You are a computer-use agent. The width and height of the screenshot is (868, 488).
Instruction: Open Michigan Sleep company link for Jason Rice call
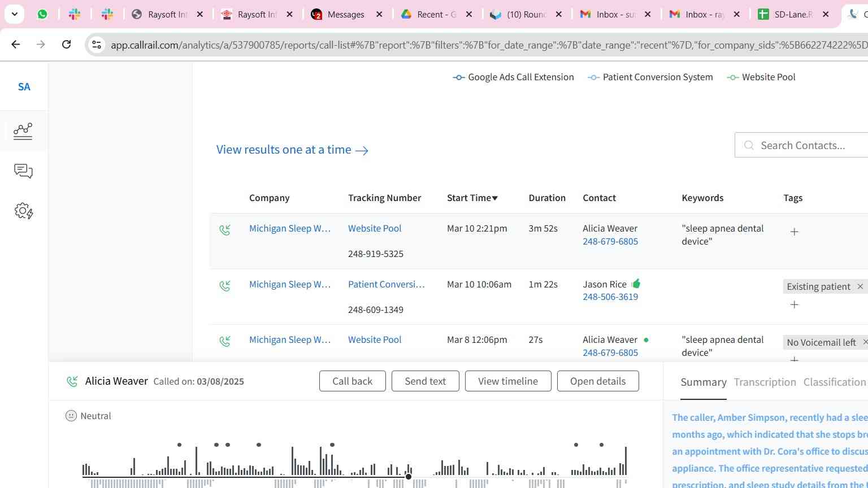(290, 284)
